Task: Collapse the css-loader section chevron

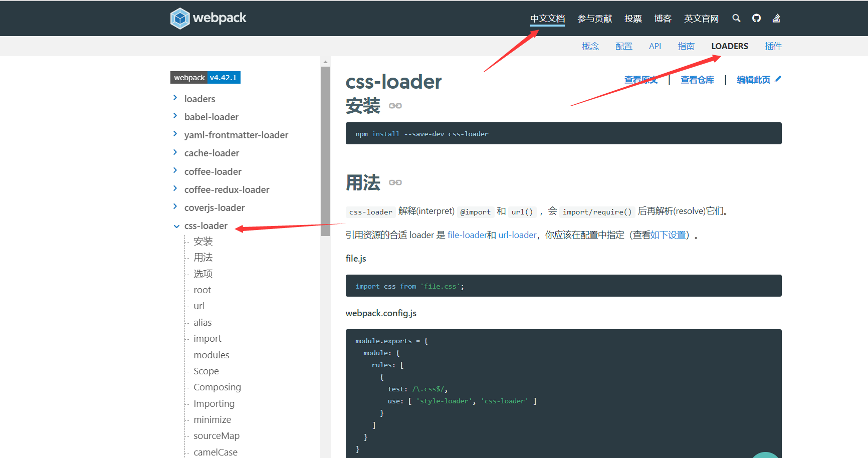Action: (176, 226)
